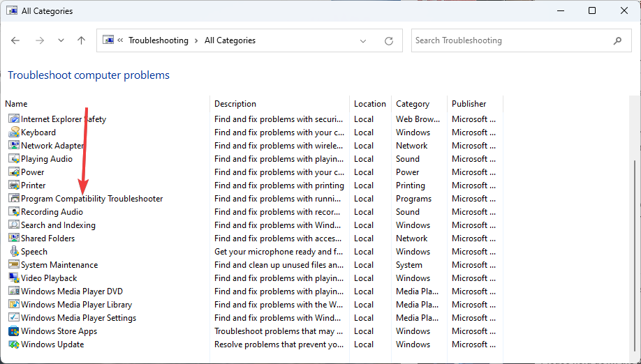Refresh the All Categories list

coord(389,41)
